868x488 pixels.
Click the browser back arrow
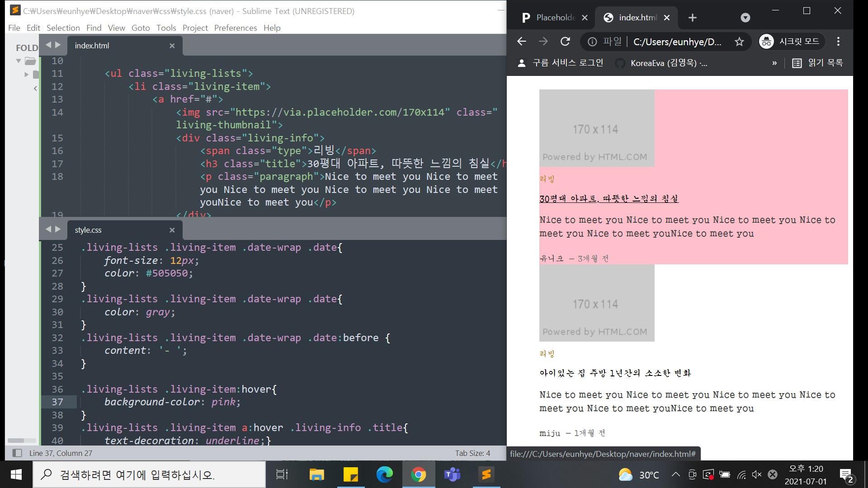522,42
